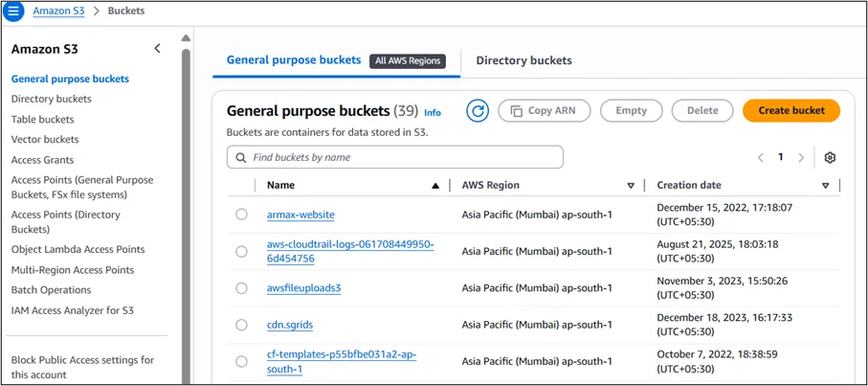Select Directory buckets in sidebar
Viewport: 868px width, 386px height.
pyautogui.click(x=52, y=99)
